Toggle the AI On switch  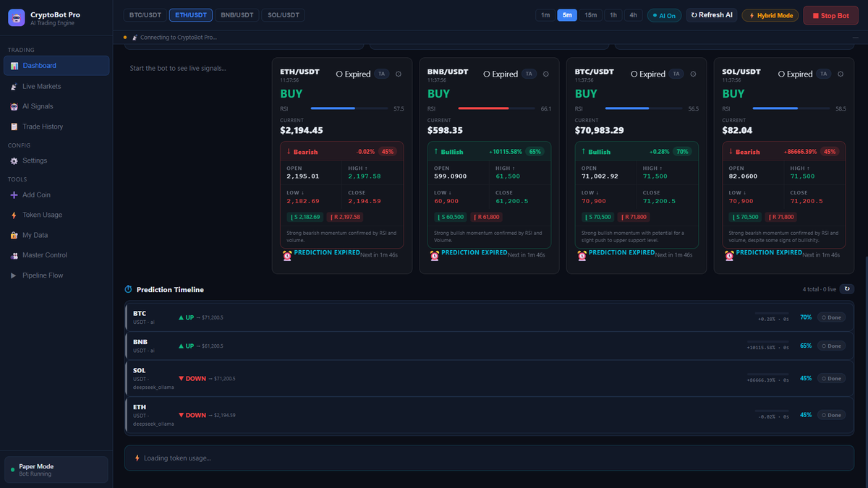pyautogui.click(x=664, y=15)
